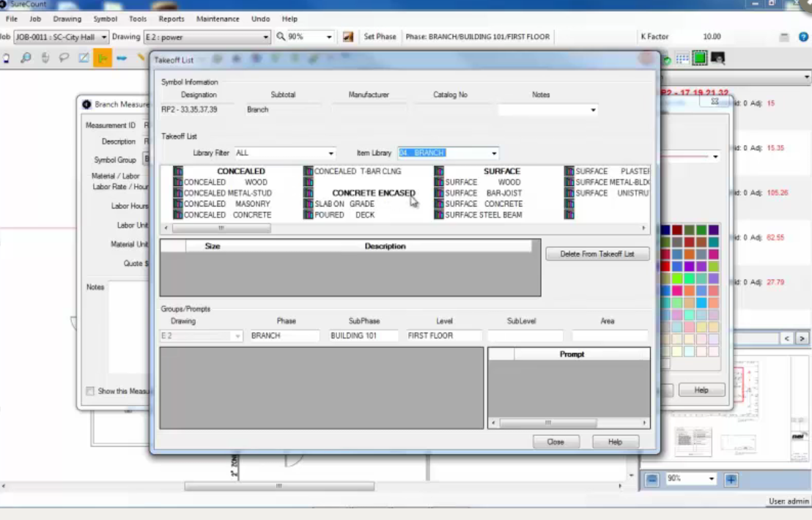
Task: Select the magnifier zoom tool icon
Action: pyautogui.click(x=26, y=58)
